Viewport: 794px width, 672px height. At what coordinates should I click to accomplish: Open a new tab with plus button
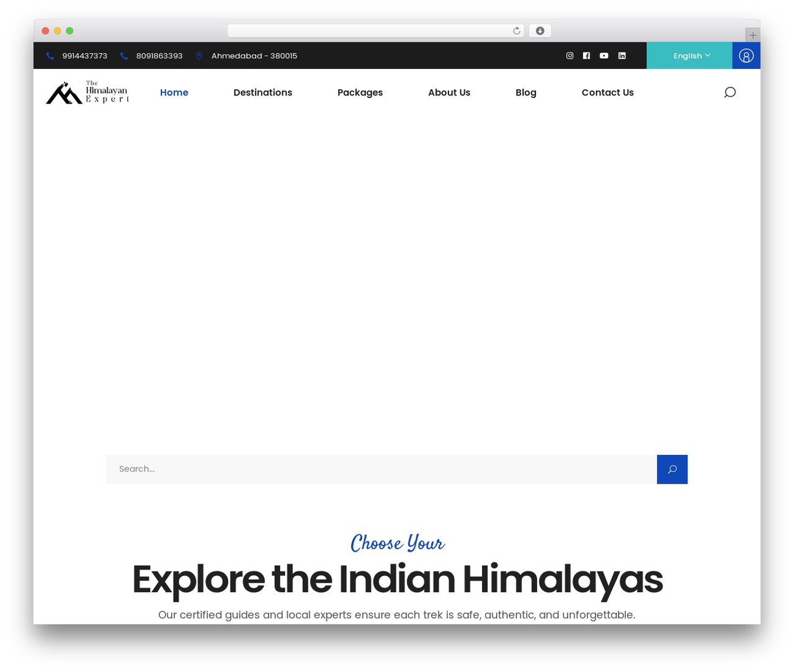tap(752, 35)
